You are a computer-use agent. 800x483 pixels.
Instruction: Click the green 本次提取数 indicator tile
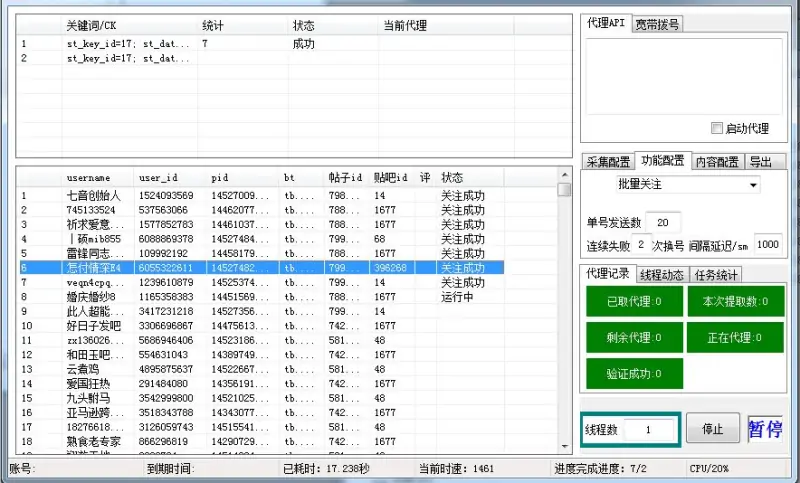pos(735,301)
